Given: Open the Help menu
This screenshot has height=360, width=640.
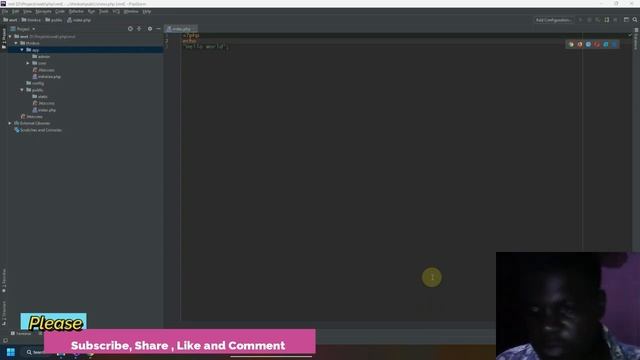Looking at the screenshot, I should click(x=147, y=11).
